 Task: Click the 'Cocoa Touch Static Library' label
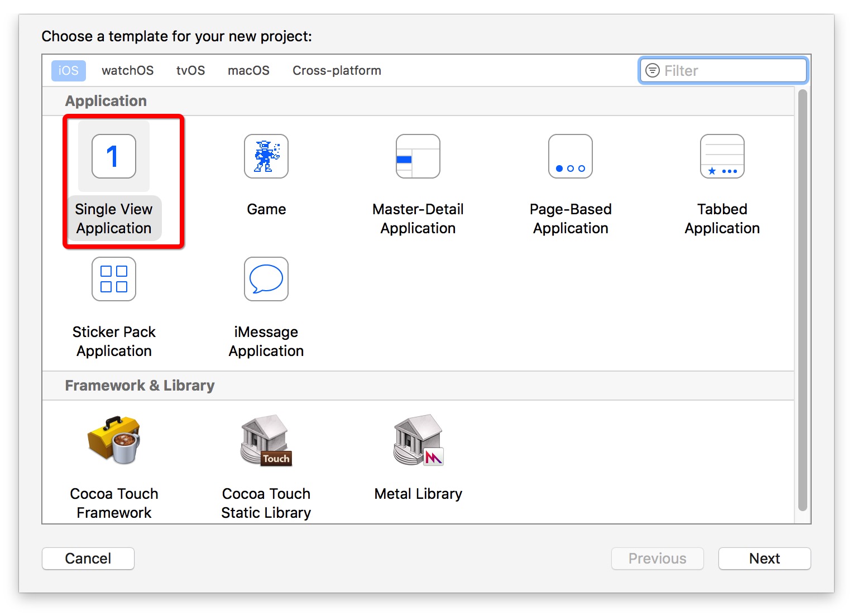pyautogui.click(x=266, y=503)
